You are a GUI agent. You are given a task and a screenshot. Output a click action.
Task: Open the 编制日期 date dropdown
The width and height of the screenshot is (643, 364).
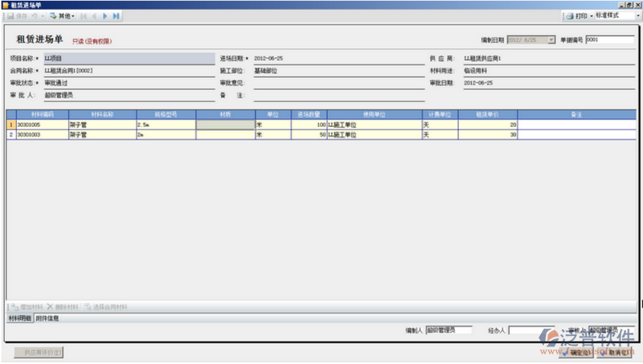551,39
